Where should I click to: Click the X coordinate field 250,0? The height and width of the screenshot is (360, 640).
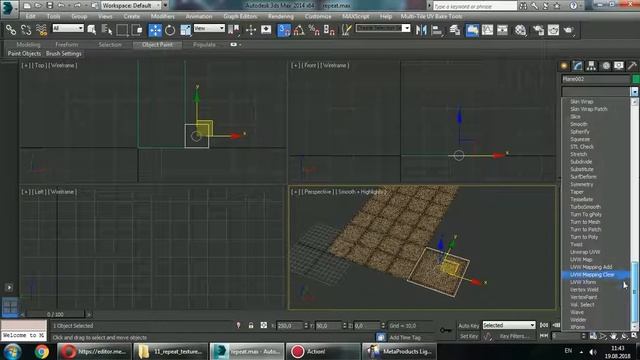[289, 326]
